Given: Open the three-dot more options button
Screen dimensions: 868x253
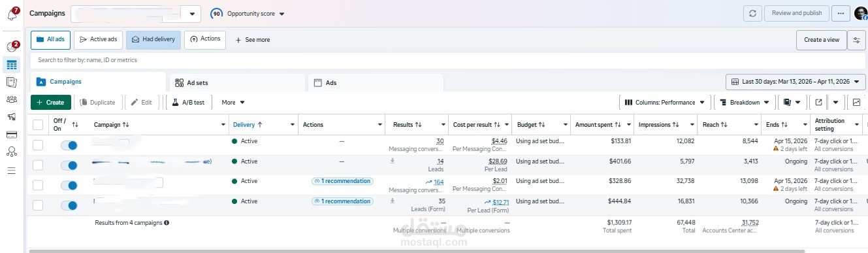Looking at the screenshot, I should click(x=841, y=13).
